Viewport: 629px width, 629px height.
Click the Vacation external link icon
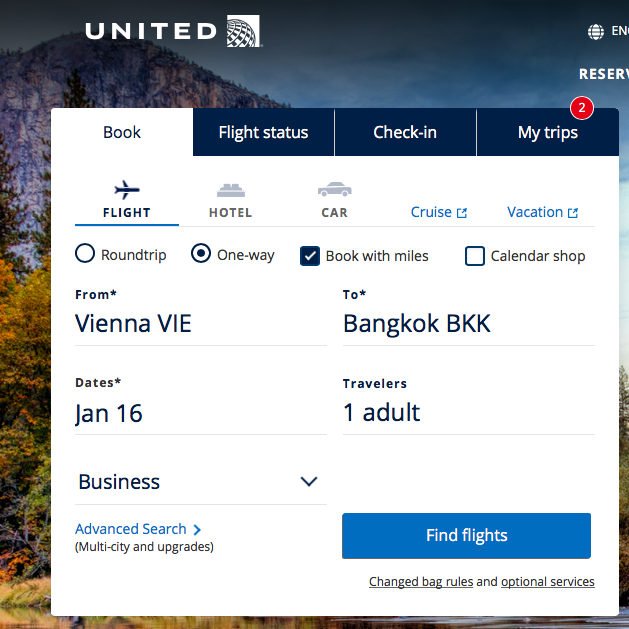pos(573,213)
